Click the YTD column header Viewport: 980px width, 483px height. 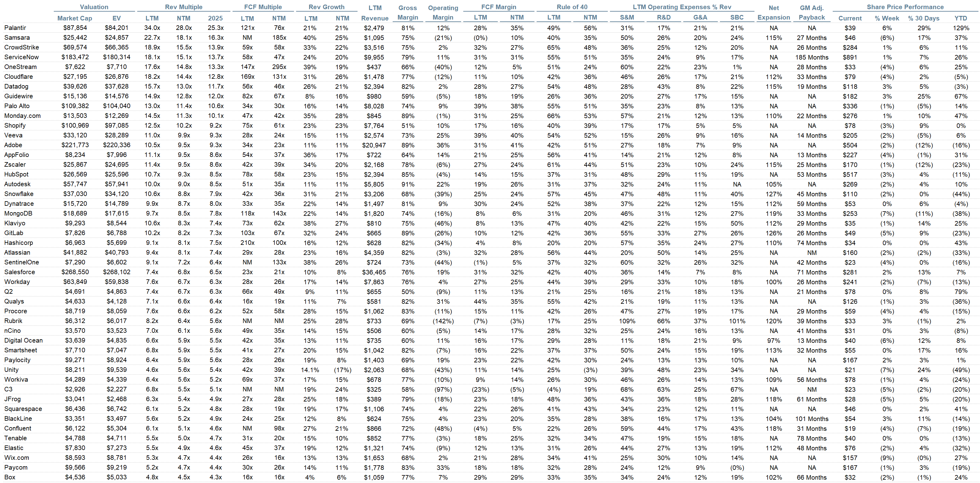961,18
